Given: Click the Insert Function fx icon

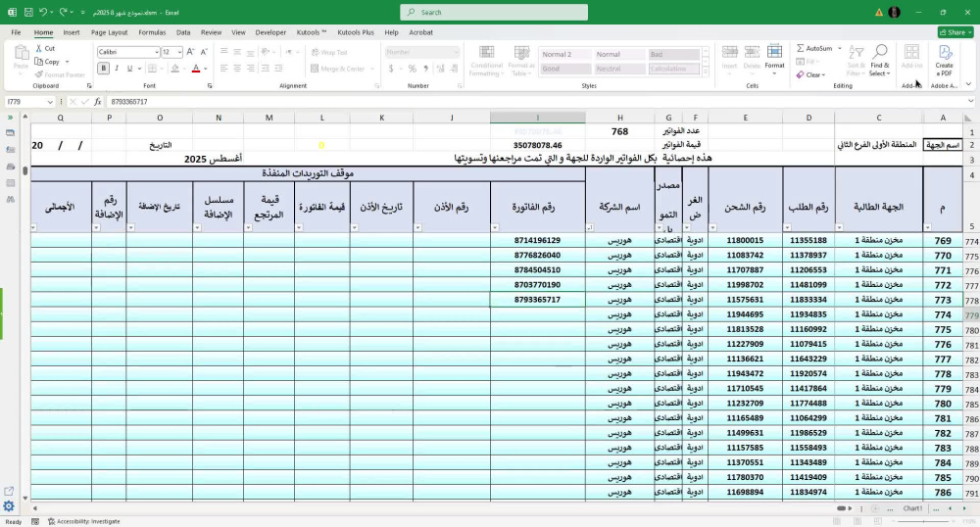Looking at the screenshot, I should (97, 102).
